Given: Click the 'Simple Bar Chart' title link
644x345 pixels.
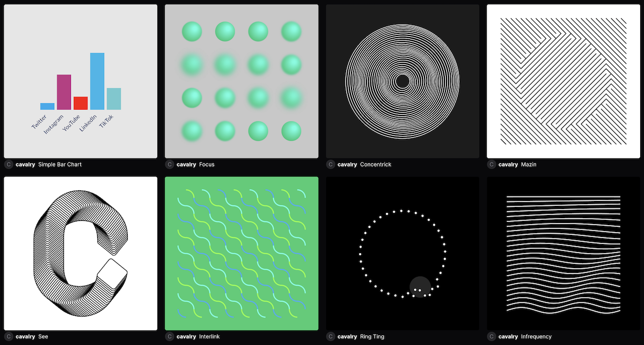Looking at the screenshot, I should [60, 164].
